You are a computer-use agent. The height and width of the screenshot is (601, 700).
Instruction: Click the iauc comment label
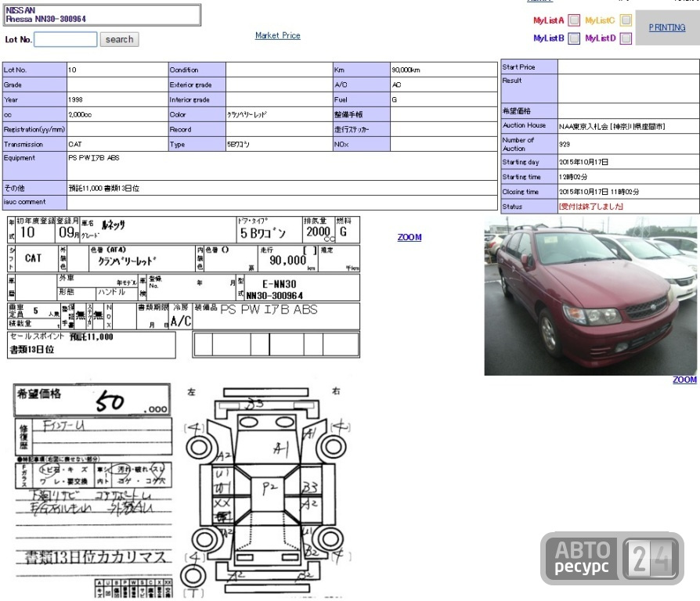(24, 202)
